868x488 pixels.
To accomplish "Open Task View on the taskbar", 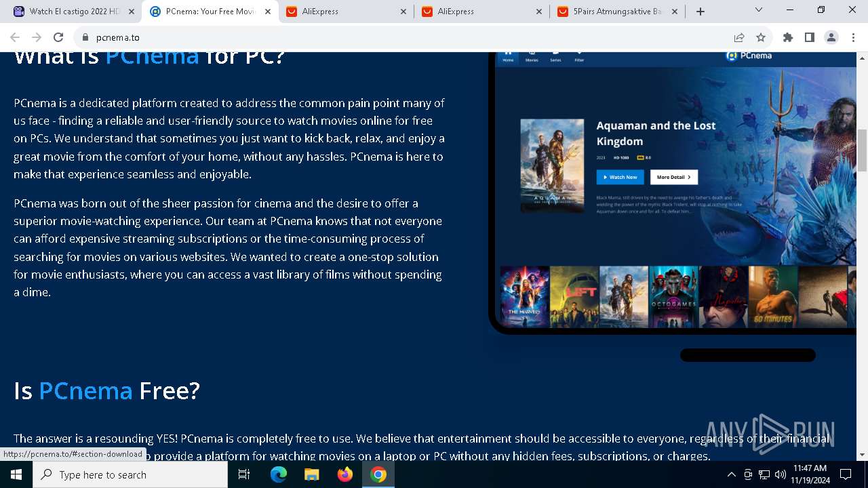I will tap(244, 474).
